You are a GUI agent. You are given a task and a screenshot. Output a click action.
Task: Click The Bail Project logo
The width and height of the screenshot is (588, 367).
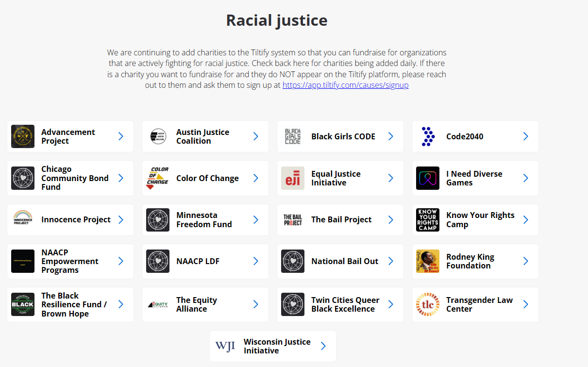293,220
